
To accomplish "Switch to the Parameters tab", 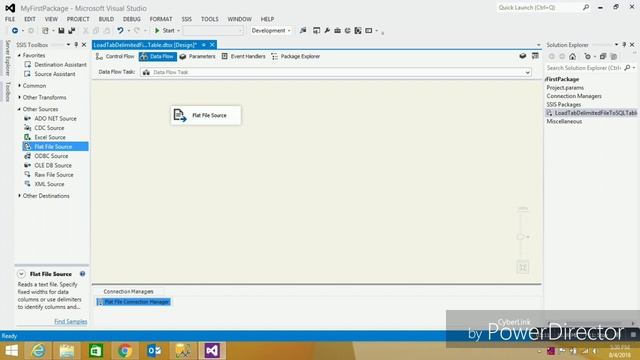I will [198, 56].
